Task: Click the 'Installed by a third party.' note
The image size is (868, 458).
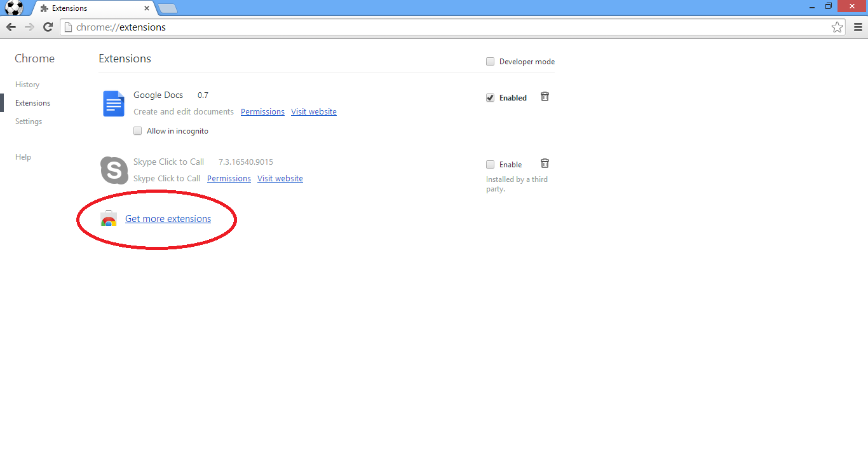Action: [x=517, y=184]
